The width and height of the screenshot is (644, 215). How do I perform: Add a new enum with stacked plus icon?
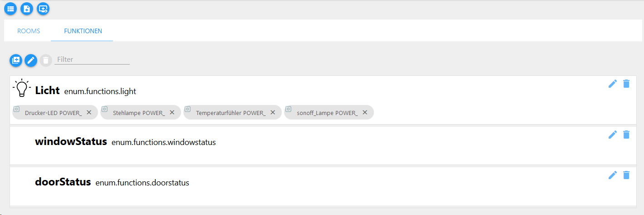tap(16, 60)
